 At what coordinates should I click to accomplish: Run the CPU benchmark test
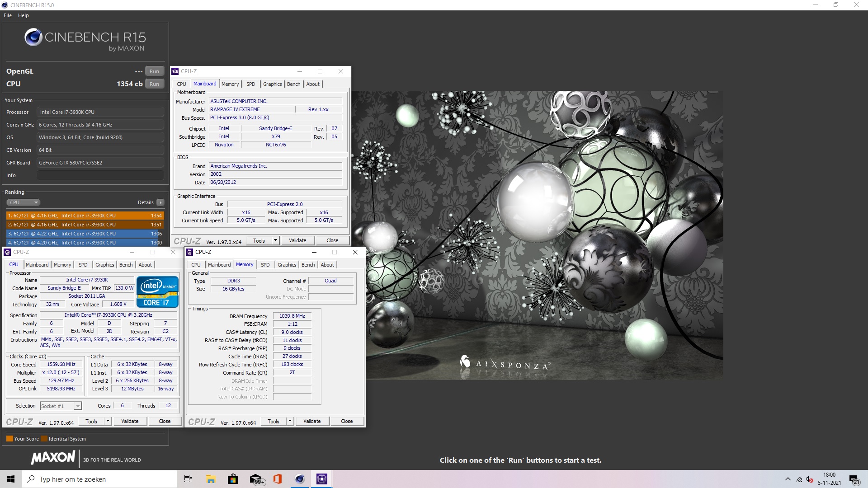[154, 84]
